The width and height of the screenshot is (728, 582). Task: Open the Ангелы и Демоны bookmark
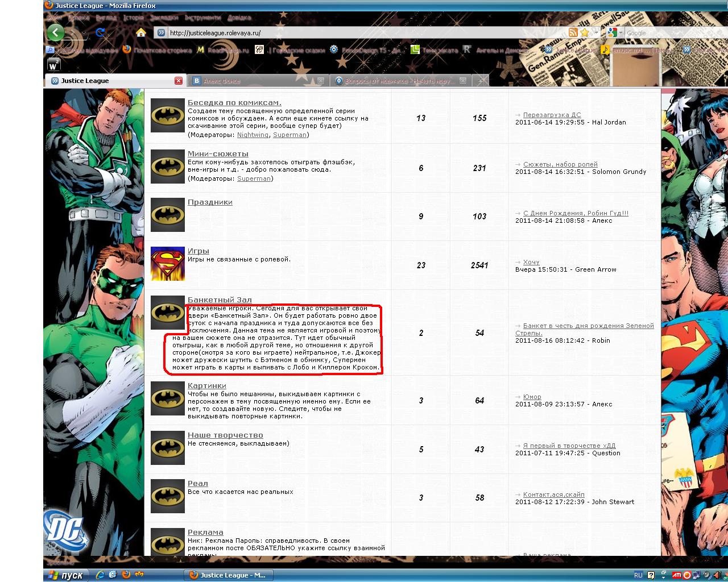coord(497,50)
